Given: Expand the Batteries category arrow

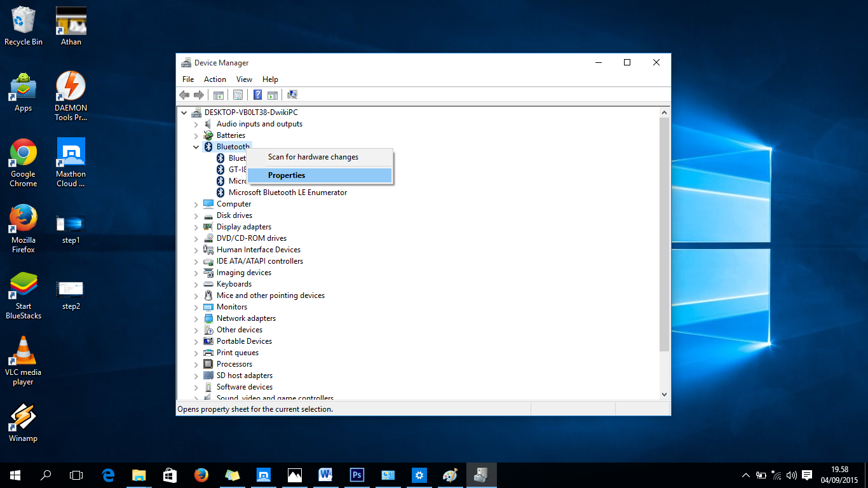Looking at the screenshot, I should pos(196,135).
